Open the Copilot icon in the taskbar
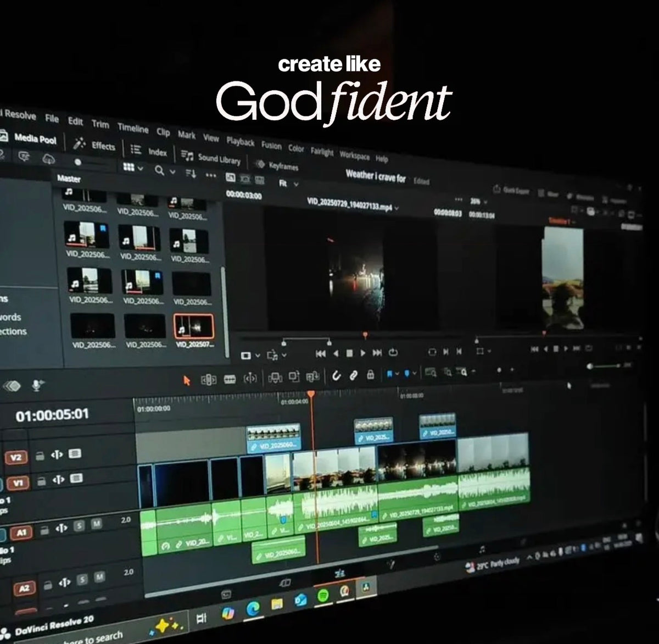The height and width of the screenshot is (644, 659). (228, 613)
